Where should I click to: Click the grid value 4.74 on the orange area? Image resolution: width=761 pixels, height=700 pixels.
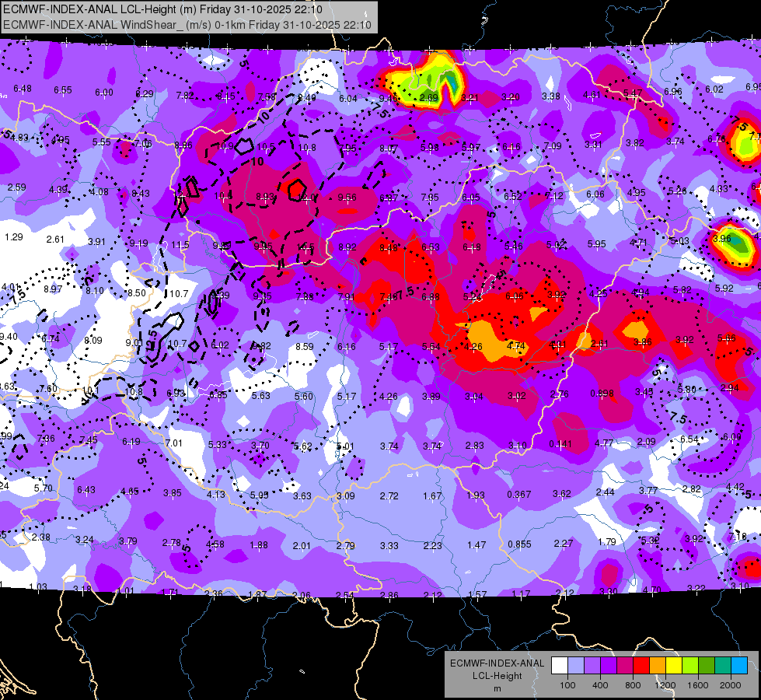516,346
